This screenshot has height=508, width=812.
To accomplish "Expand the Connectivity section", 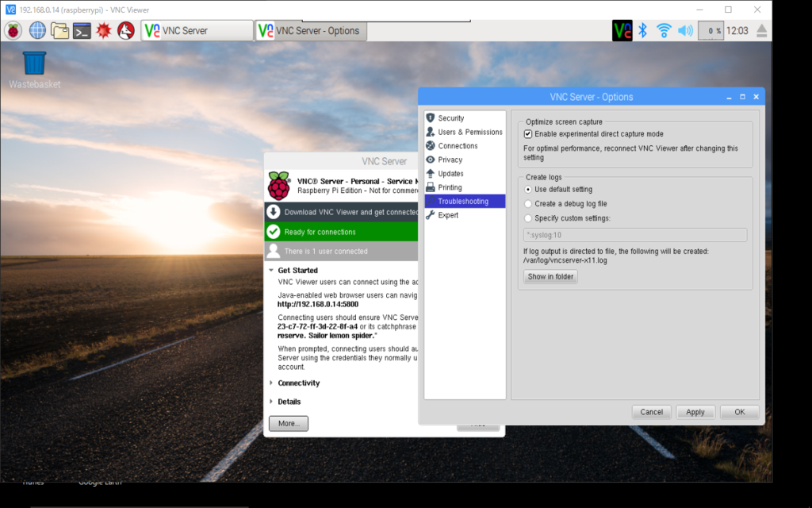I will pos(271,383).
